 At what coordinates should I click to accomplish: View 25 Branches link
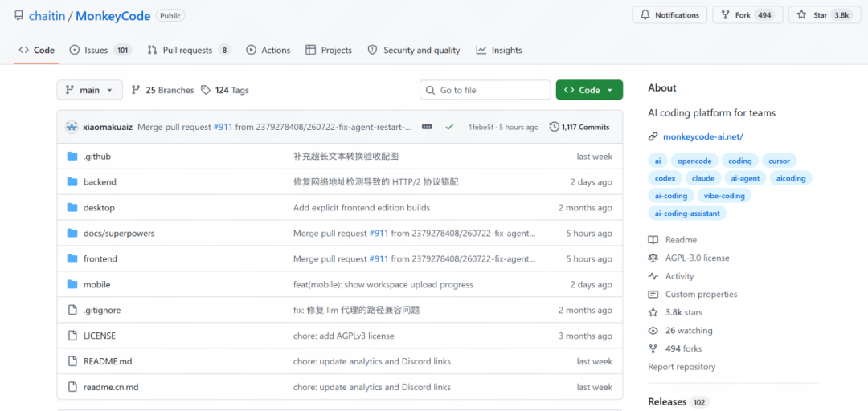tap(162, 90)
